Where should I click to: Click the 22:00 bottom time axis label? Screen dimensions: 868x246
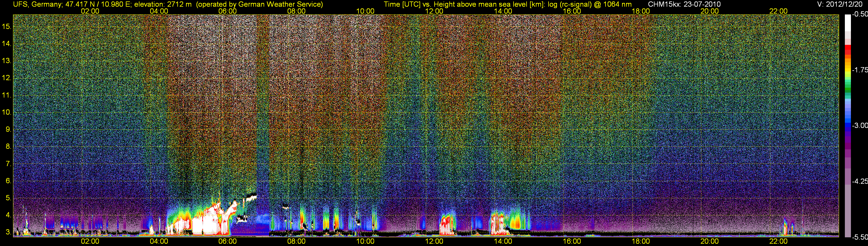tap(778, 241)
